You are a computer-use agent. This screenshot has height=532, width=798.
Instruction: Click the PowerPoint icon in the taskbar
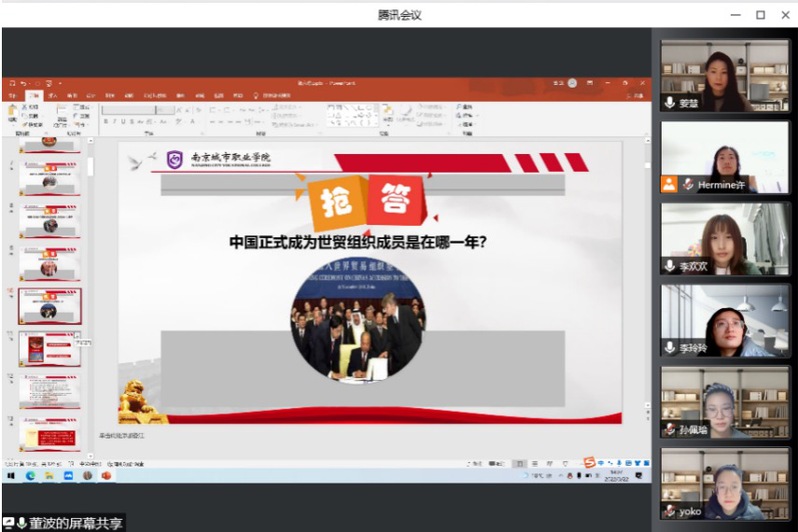point(106,476)
